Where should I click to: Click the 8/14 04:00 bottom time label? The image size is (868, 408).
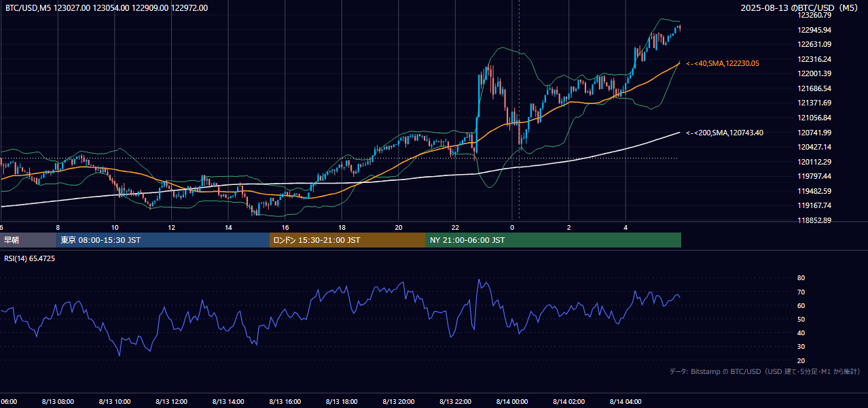pyautogui.click(x=626, y=402)
